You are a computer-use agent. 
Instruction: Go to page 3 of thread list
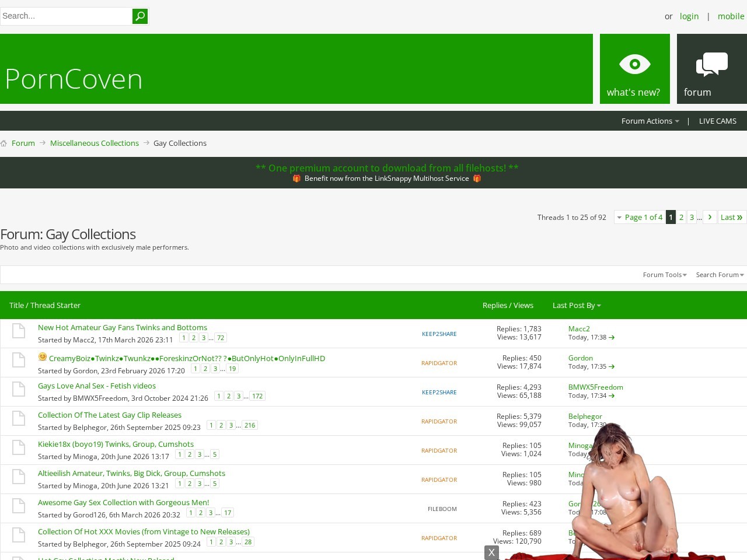coord(692,217)
